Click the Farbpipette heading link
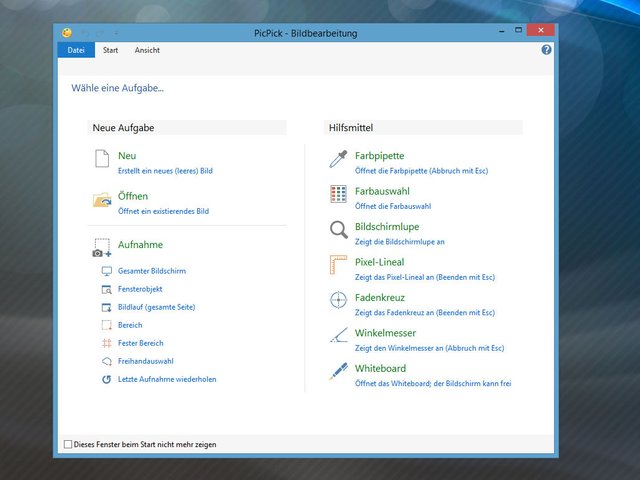The image size is (640, 480). tap(380, 156)
